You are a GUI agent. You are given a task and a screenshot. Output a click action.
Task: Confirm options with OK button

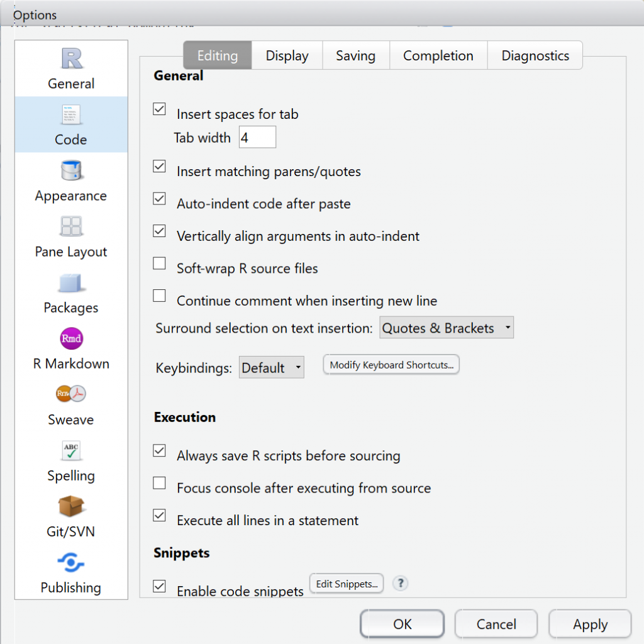(x=402, y=624)
